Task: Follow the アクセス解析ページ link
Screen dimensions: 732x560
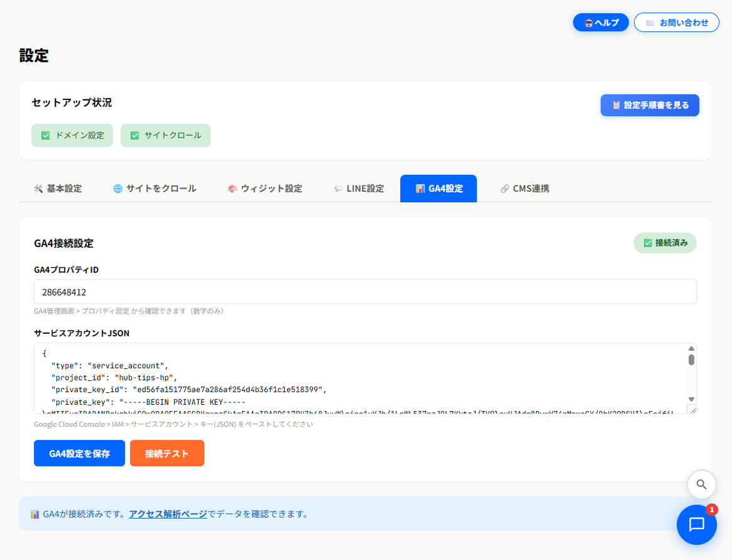Action: pyautogui.click(x=168, y=514)
